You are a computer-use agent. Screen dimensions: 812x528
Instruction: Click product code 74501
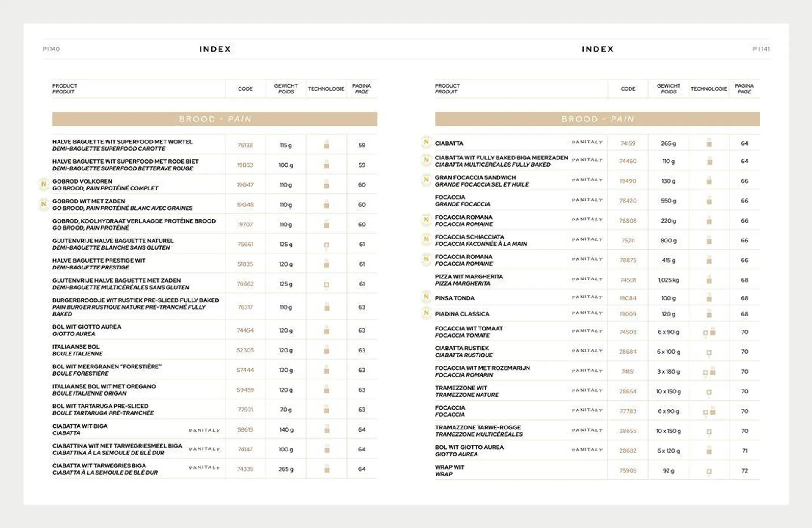point(628,280)
